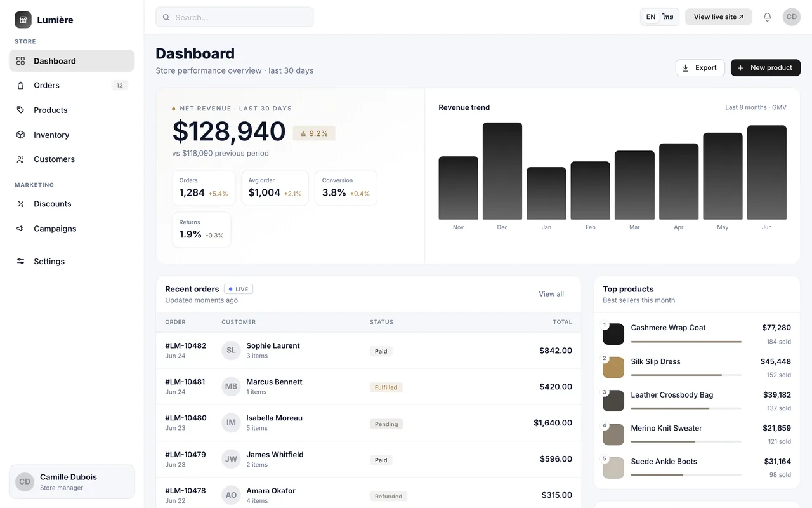Click the Leather Crossbody Bag thumbnail
Viewport: 812px width, 508px height.
point(613,401)
